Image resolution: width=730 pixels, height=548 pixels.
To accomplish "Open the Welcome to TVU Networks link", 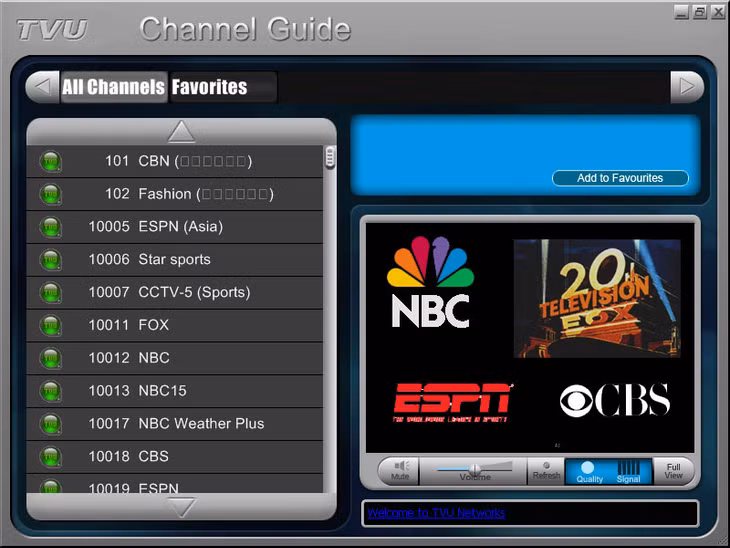I will [x=436, y=513].
